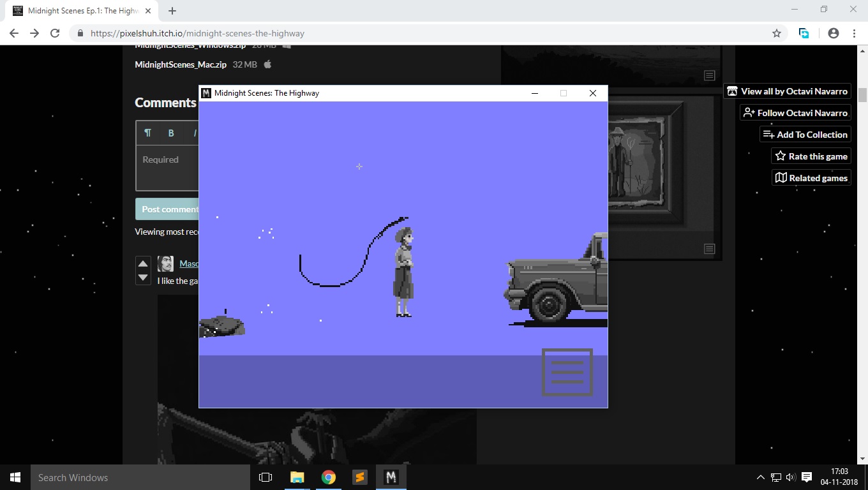Download MidnightScenes_Mac.zip file
868x490 pixels.
pyautogui.click(x=181, y=64)
